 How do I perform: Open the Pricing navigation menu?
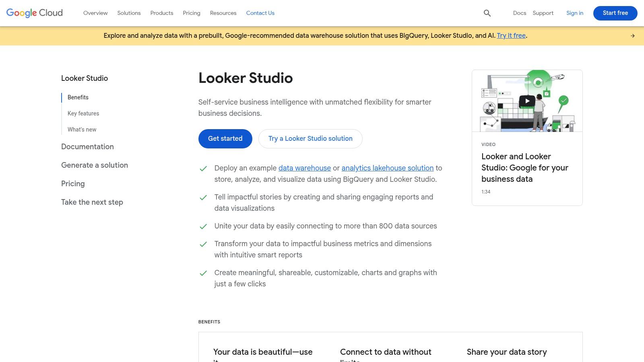pos(192,13)
